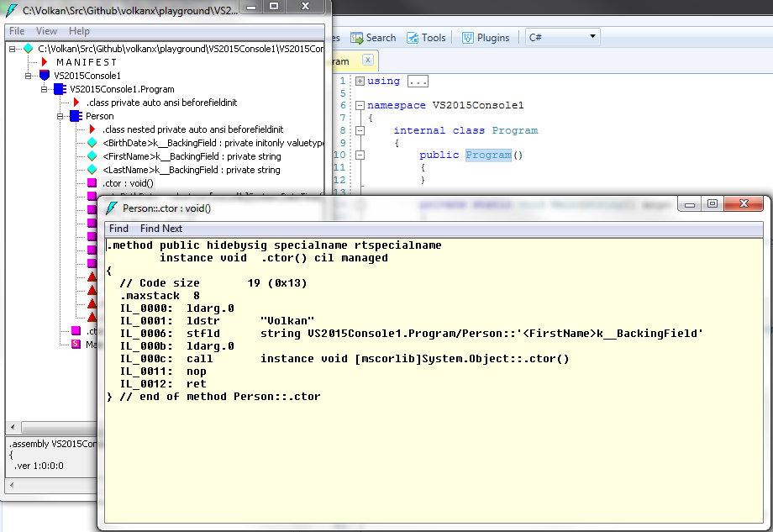The height and width of the screenshot is (532, 773).
Task: Click the blue class icon beside Person
Action: 76,116
